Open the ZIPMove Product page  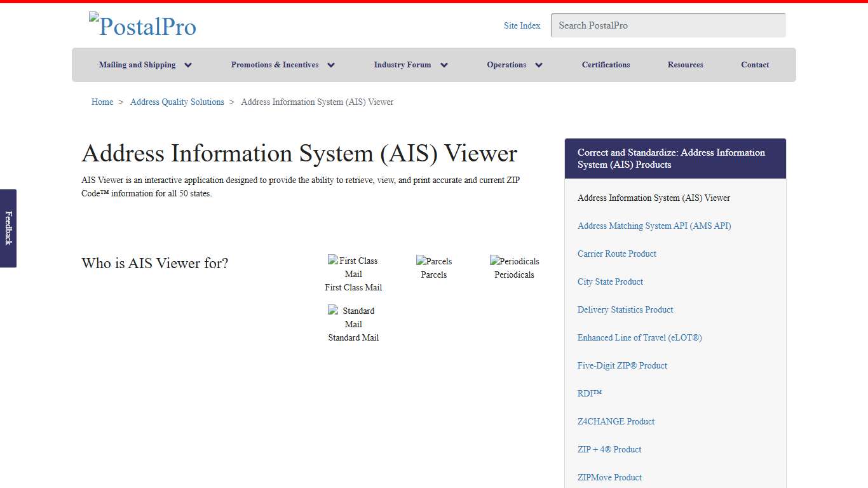(x=609, y=477)
